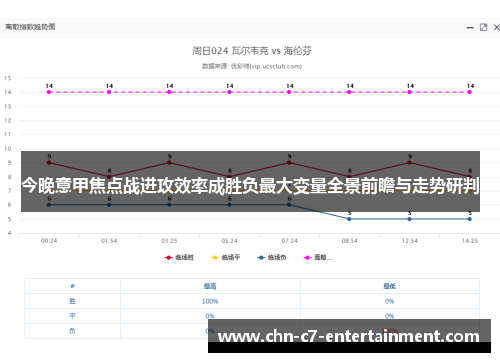Click the 最高 table column header
The width and height of the screenshot is (500, 362).
[210, 286]
